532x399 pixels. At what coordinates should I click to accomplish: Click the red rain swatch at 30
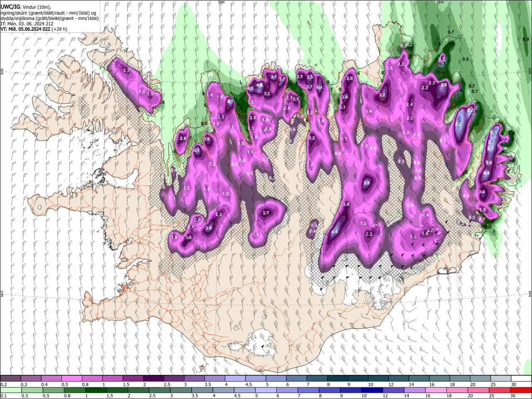pos(521,390)
